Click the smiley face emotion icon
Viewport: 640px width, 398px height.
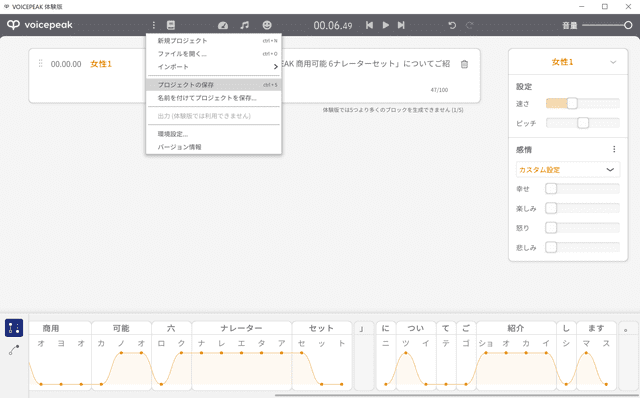[x=267, y=25]
